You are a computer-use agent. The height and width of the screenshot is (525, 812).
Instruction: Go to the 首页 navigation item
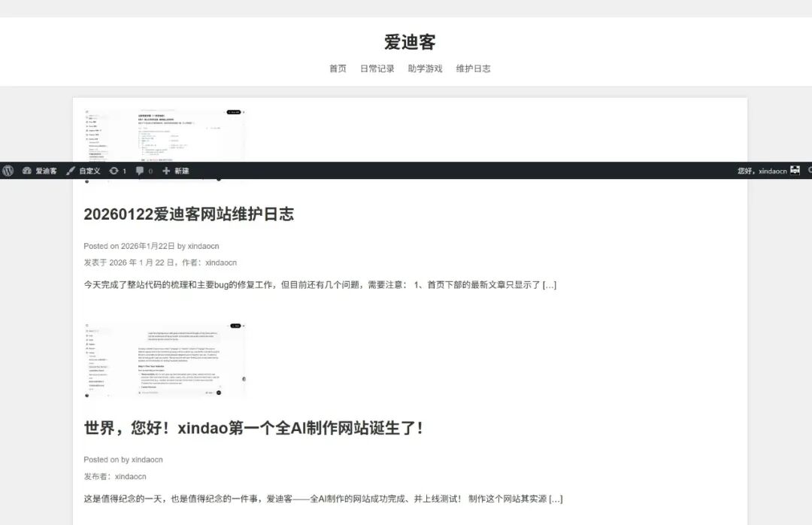pyautogui.click(x=338, y=68)
